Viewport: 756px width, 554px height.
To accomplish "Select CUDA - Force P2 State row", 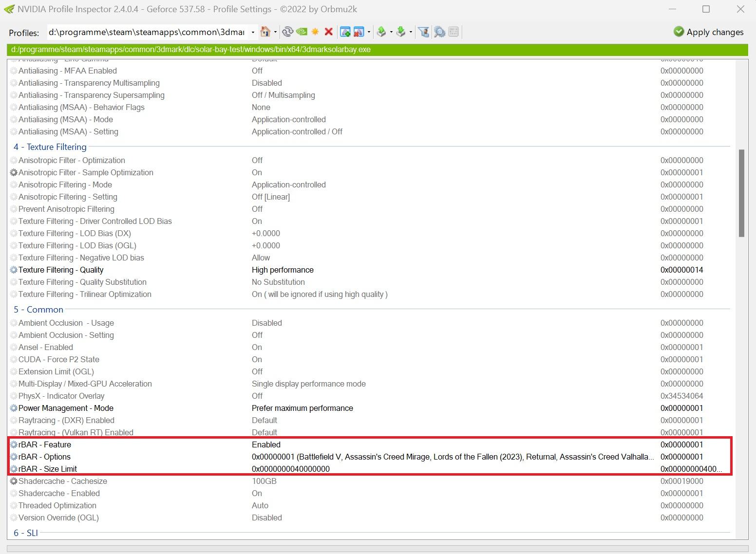I will (370, 359).
